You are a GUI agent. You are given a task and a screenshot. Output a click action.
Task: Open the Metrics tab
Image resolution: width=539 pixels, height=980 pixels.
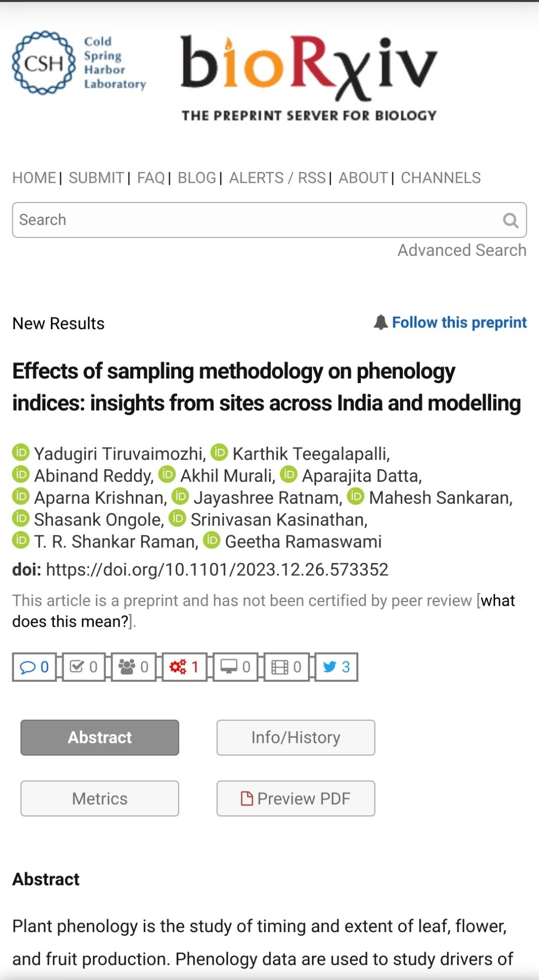[x=100, y=799]
